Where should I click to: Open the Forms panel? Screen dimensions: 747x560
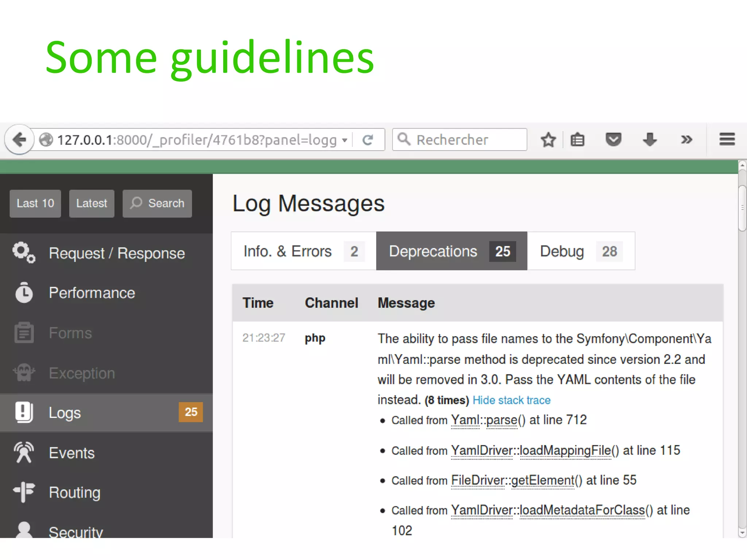pos(106,333)
